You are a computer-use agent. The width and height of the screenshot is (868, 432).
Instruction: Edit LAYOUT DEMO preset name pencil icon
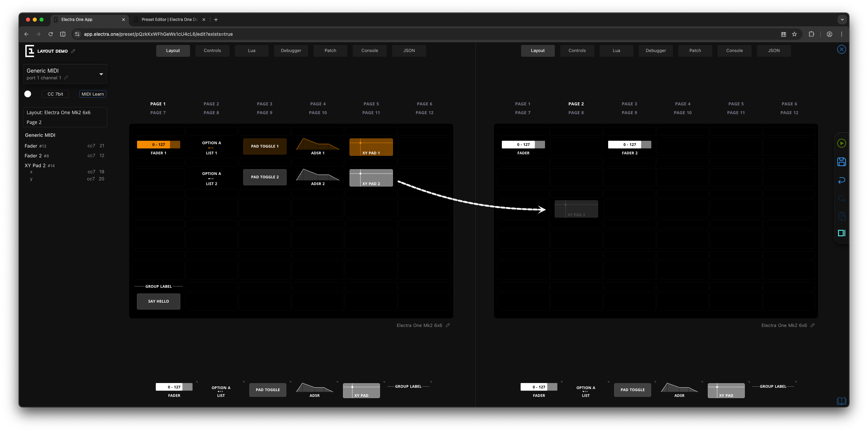click(x=73, y=51)
